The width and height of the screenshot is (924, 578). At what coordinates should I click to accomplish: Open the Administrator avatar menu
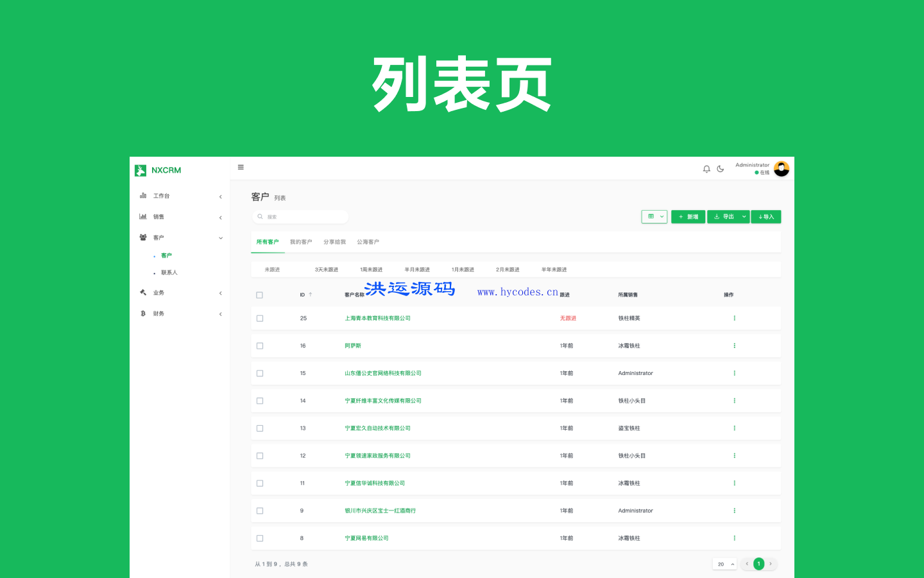coord(782,169)
